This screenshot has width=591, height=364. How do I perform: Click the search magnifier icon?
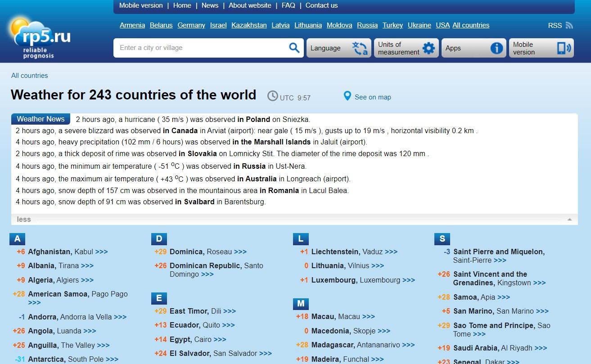point(294,48)
